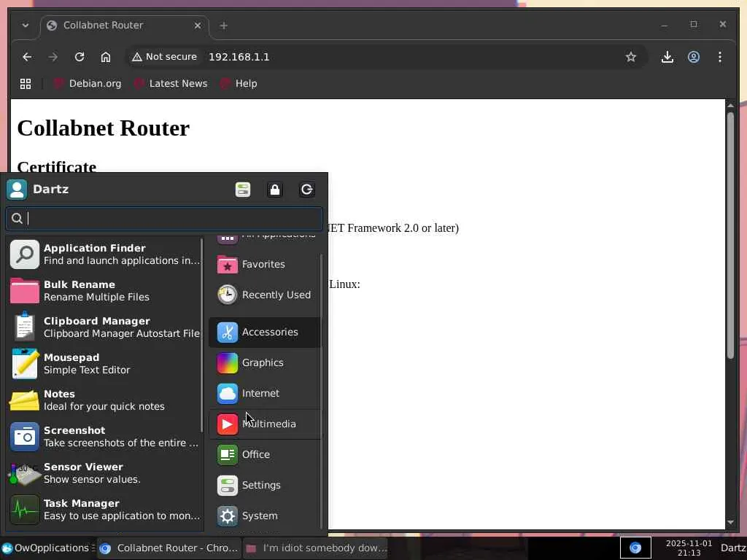This screenshot has width=747, height=560.
Task: Launch Mousepad text editor
Action: (105, 363)
